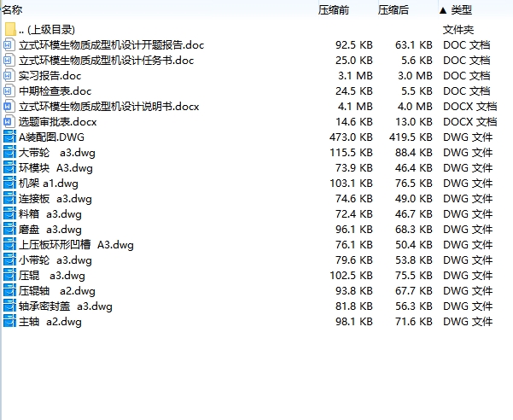Image resolution: width=513 pixels, height=420 pixels.
Task: Sort by the 压缩后 column header
Action: pos(393,10)
